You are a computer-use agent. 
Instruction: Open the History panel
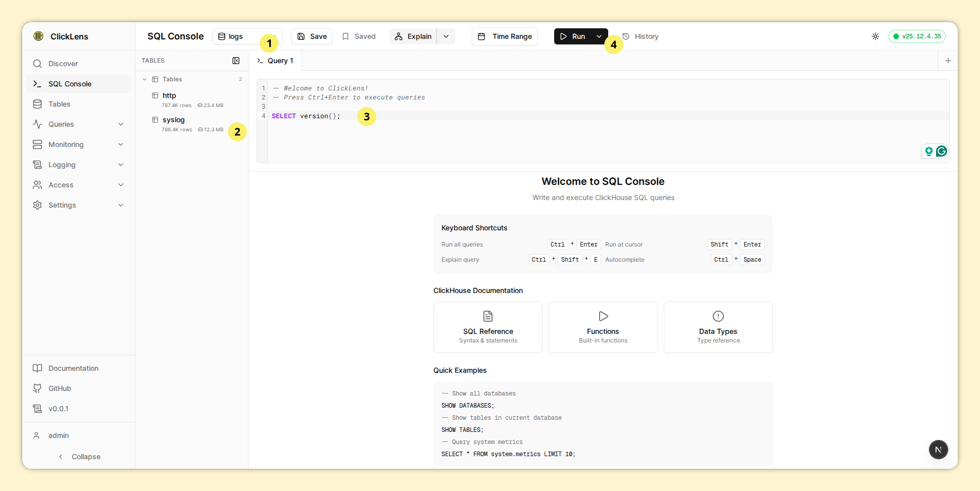641,36
